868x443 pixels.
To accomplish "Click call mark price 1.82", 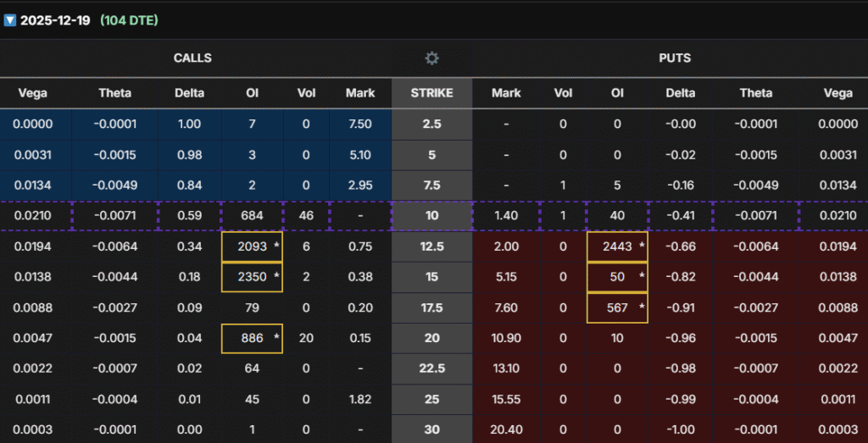I will [x=360, y=399].
